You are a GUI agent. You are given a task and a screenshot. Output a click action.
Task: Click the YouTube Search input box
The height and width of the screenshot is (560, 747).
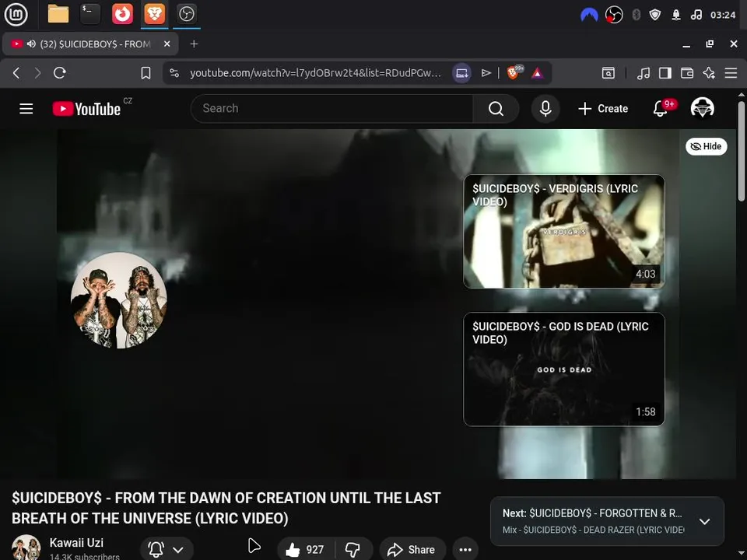[331, 109]
